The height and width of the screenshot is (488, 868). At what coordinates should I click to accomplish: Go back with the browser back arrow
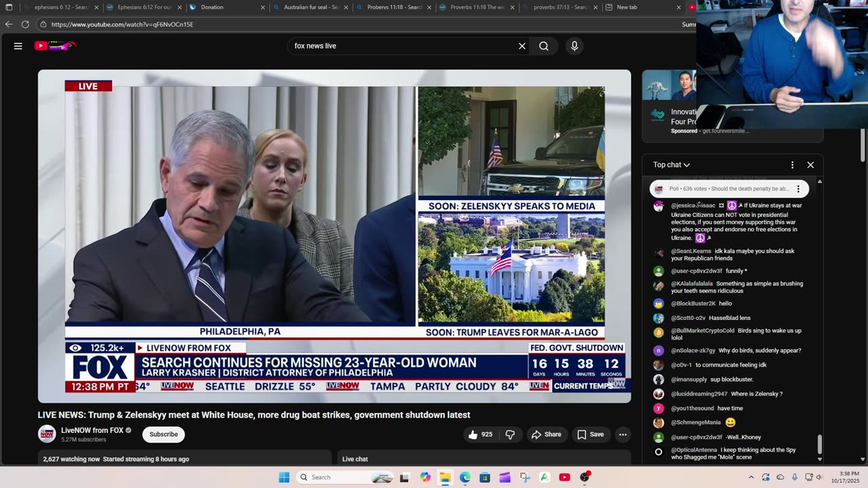click(x=9, y=24)
